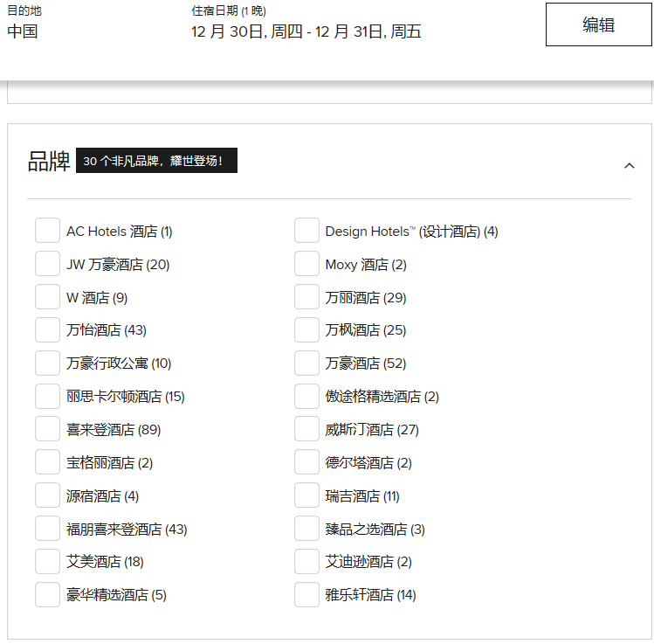Check 艾迪逊酒店 (2) checkbox
The width and height of the screenshot is (654, 644).
click(x=307, y=561)
